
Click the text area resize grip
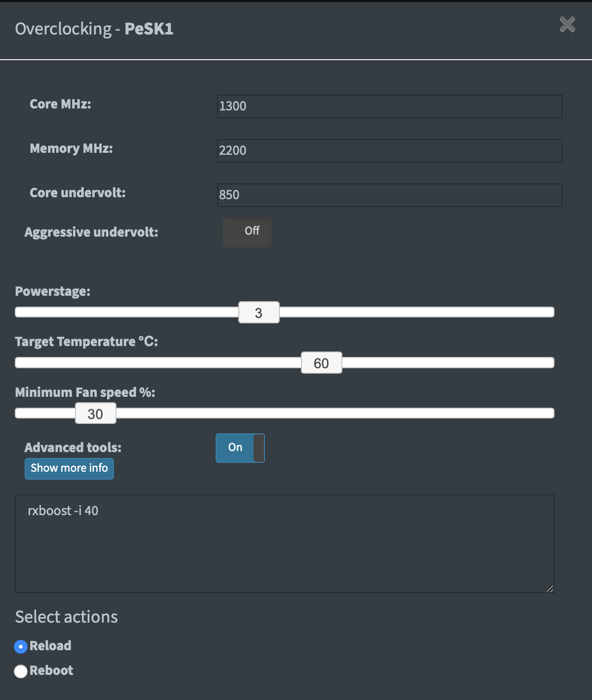[550, 588]
